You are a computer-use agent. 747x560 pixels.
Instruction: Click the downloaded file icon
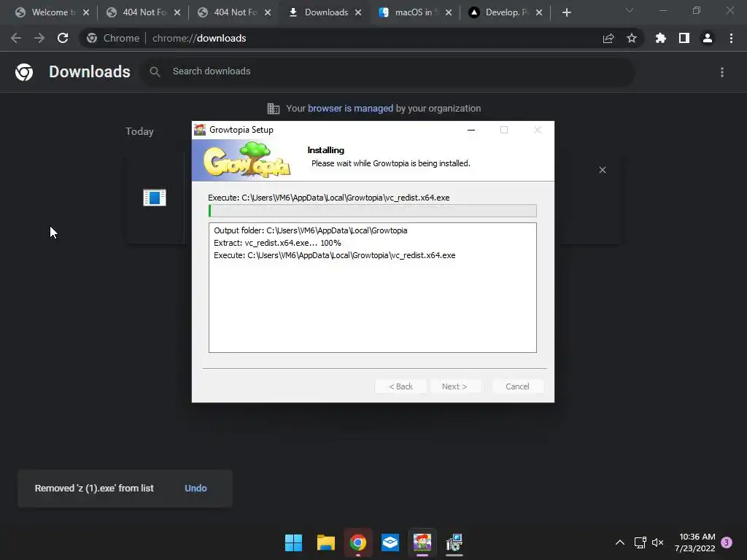click(x=155, y=198)
